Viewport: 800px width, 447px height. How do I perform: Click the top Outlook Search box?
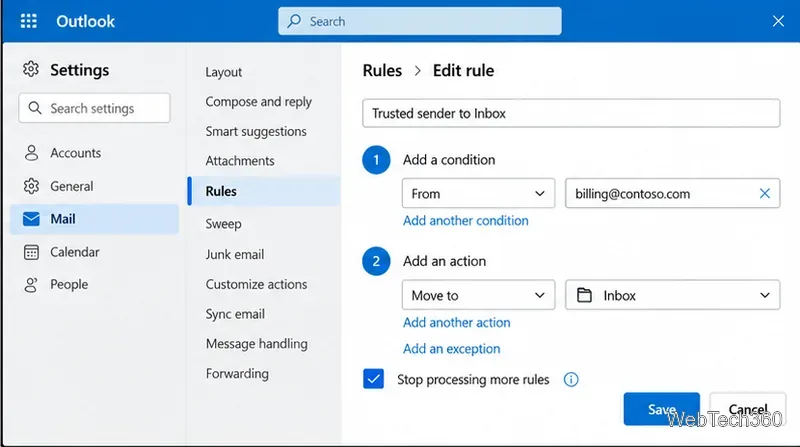pyautogui.click(x=420, y=21)
